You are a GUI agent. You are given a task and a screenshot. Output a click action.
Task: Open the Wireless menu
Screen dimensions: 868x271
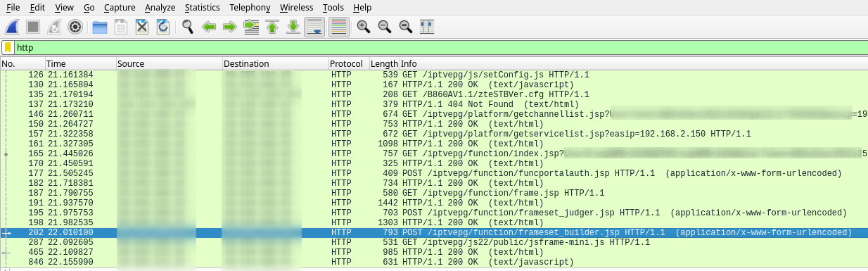point(297,7)
